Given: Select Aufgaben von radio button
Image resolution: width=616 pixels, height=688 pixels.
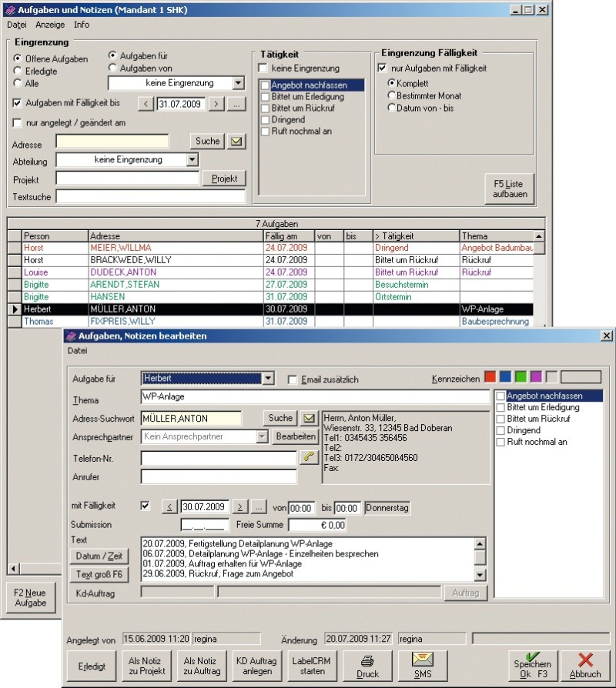Looking at the screenshot, I should click(112, 68).
